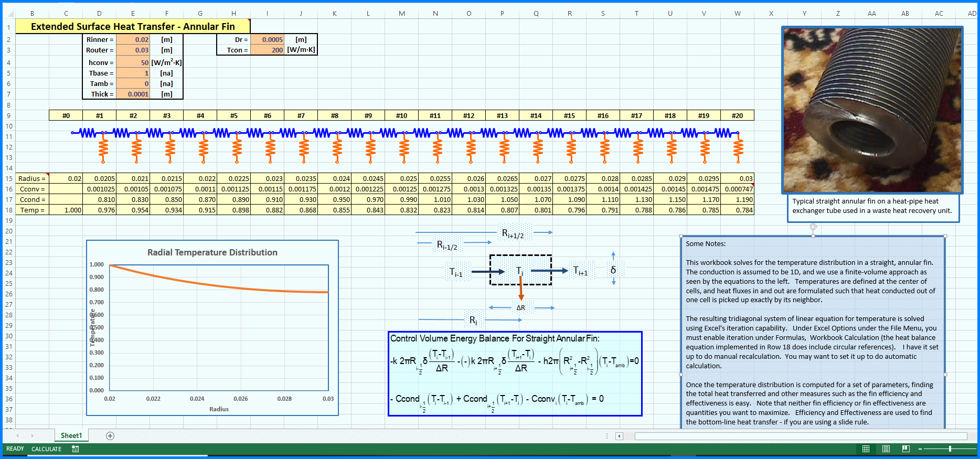Click the macro recording status bar icon
Screen dimensions: 980x459
point(76,449)
